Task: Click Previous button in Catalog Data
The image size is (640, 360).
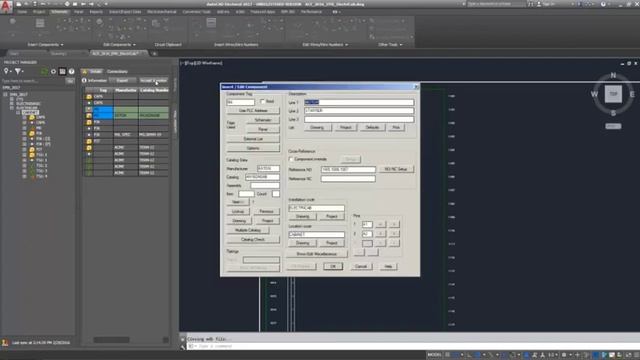Action: point(266,211)
